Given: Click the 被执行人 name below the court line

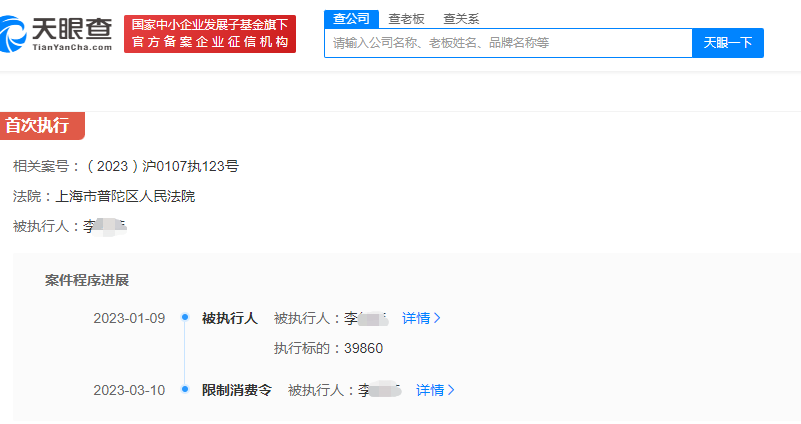Looking at the screenshot, I should click(105, 226).
